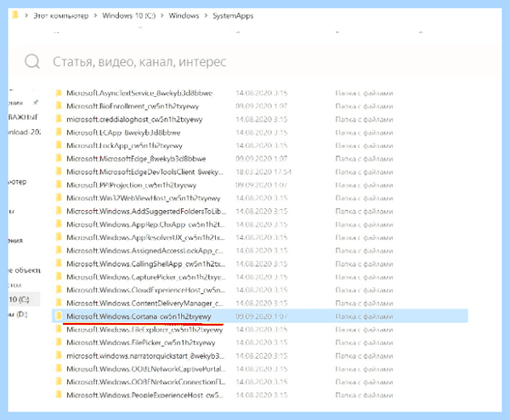Viewport: 510px width, 420px height.
Task: Select folder icon of AddSuggestedFoldersToLib row
Action: click(x=59, y=211)
